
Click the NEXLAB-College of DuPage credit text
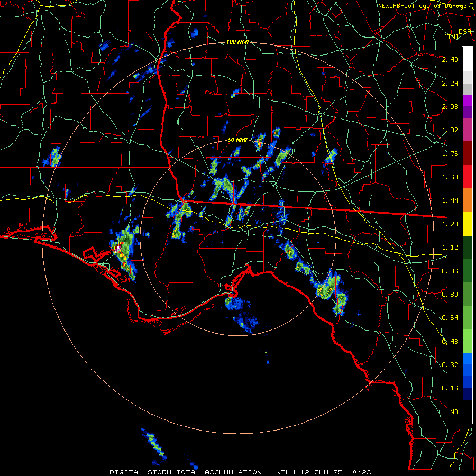pos(426,6)
